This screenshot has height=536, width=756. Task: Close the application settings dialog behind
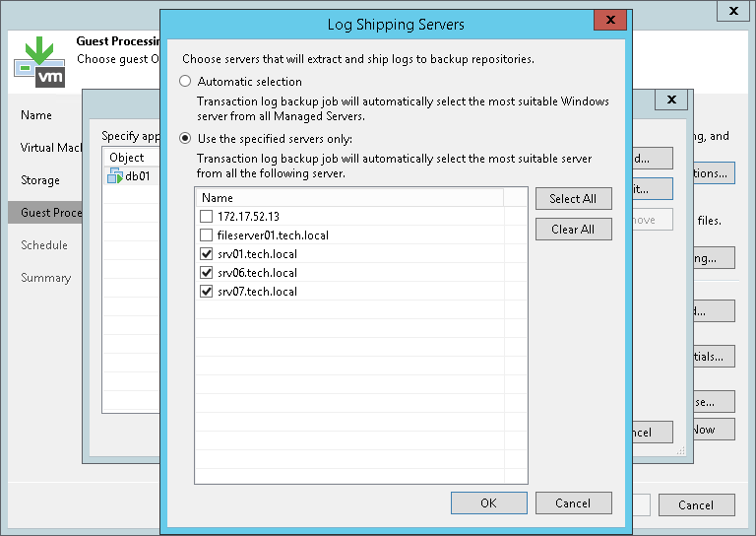click(x=670, y=100)
